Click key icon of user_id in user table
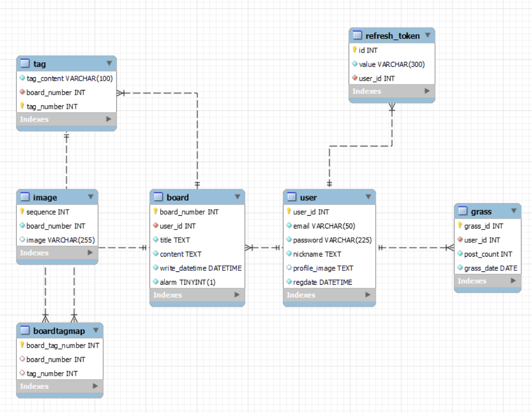Image resolution: width=532 pixels, height=413 pixels. [x=289, y=211]
